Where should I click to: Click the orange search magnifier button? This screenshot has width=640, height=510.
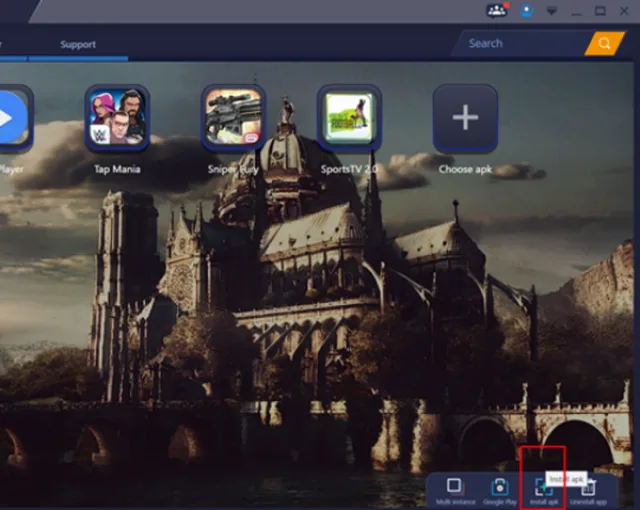(604, 43)
